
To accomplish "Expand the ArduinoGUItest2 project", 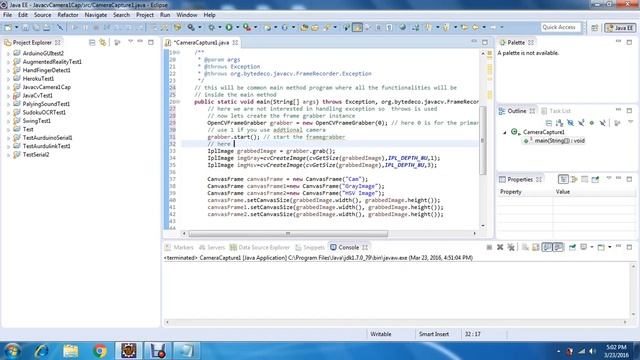I will pos(8,53).
